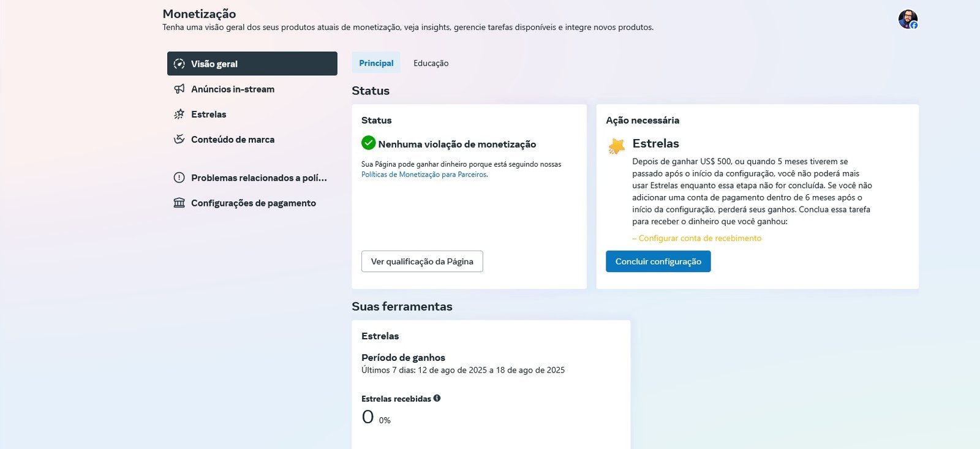The width and height of the screenshot is (980, 449).
Task: Open Problemas relacionados a polí... item
Action: (252, 178)
